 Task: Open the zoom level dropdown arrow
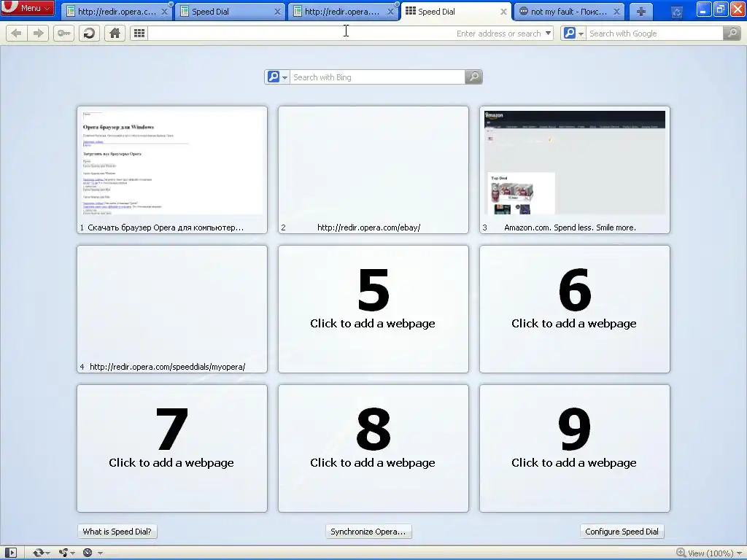(x=740, y=553)
